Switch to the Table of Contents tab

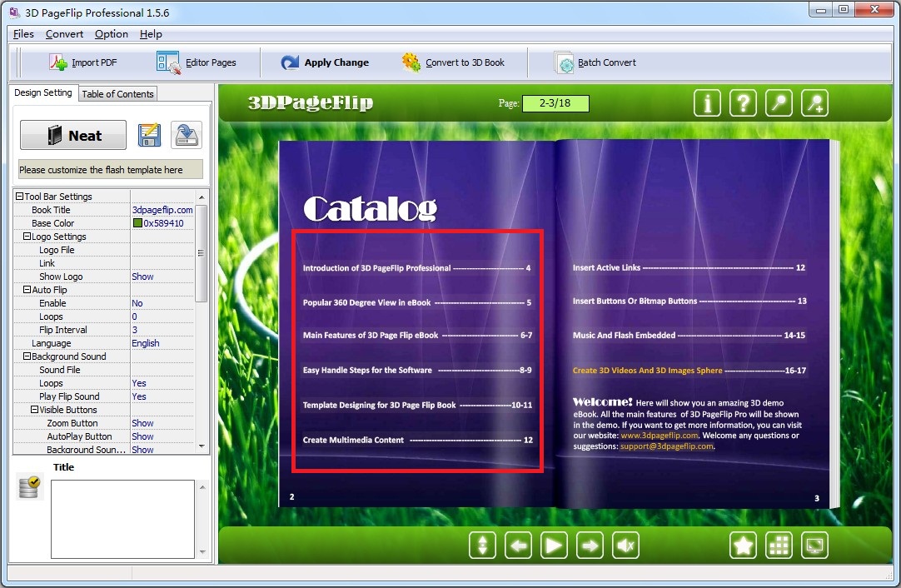[117, 93]
